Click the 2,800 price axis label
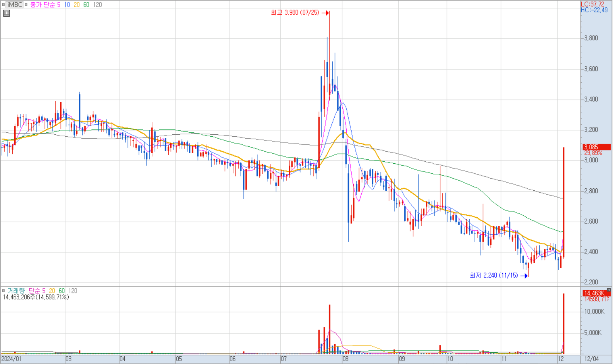Screen dimensions: 613x364 591,191
